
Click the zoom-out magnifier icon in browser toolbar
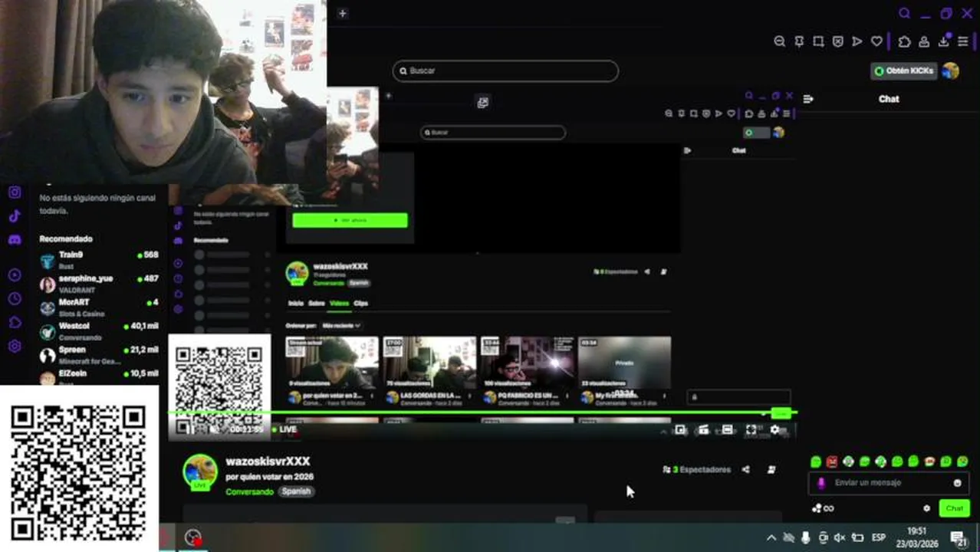(780, 41)
